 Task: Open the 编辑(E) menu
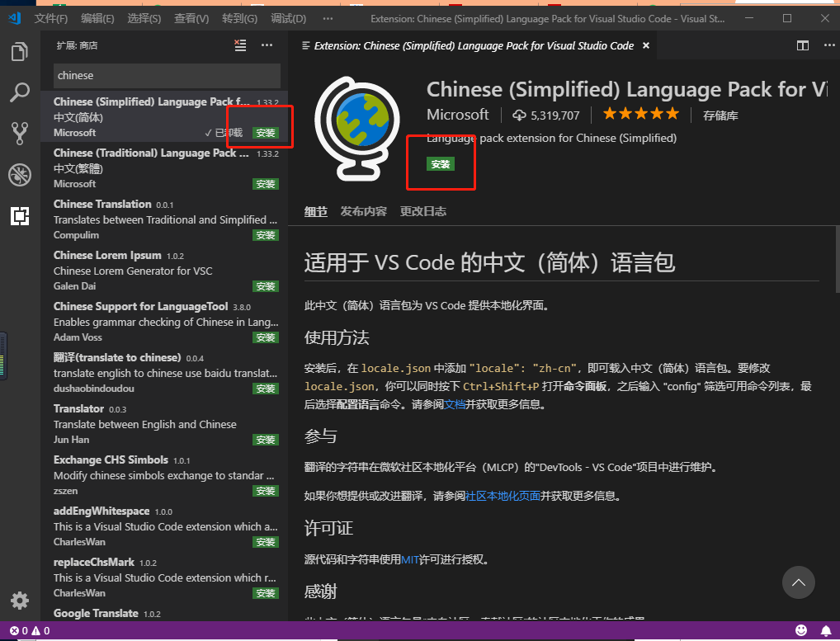[97, 19]
